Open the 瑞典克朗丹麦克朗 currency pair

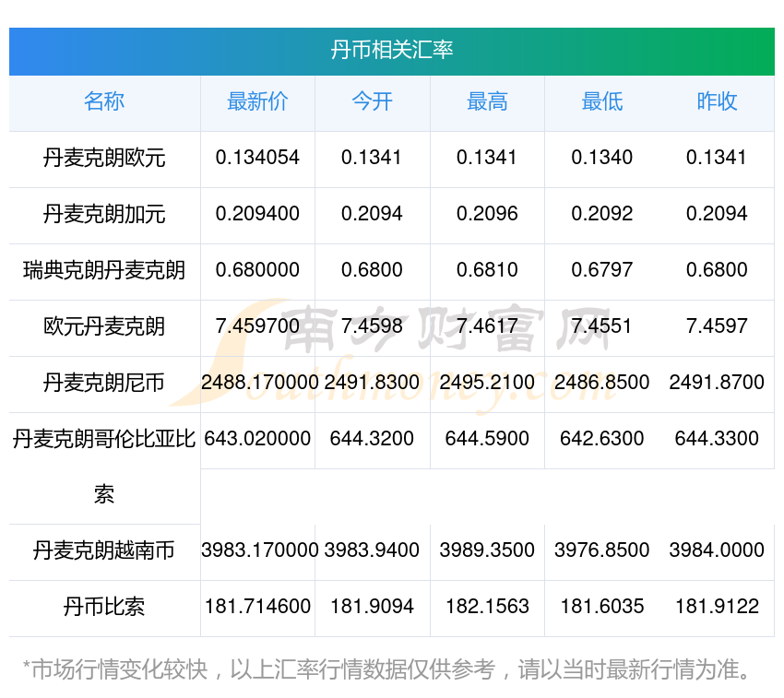[104, 270]
